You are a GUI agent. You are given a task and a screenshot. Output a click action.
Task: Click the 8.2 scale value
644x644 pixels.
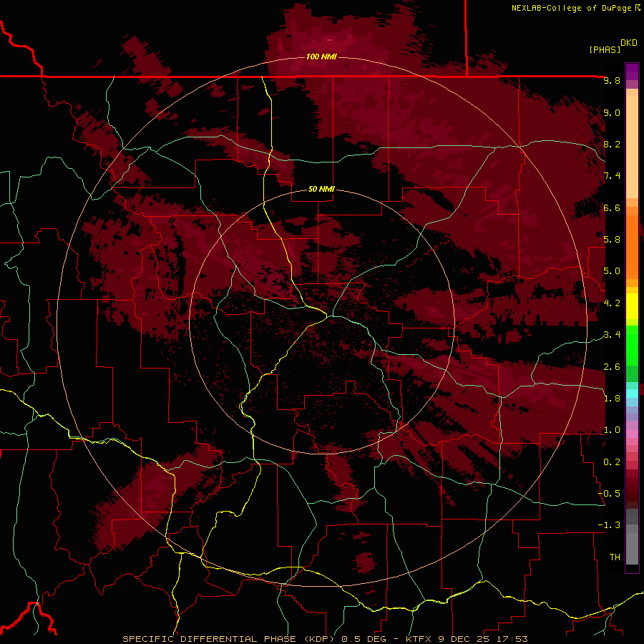612,144
